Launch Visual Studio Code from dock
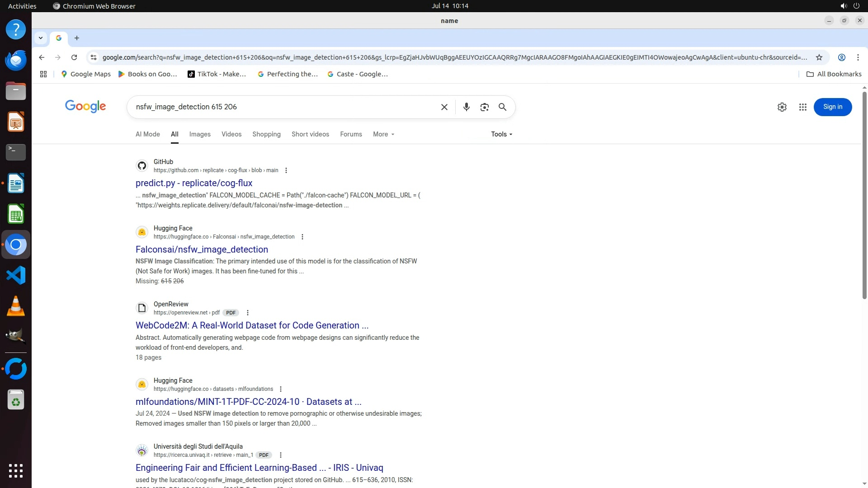 coord(16,275)
